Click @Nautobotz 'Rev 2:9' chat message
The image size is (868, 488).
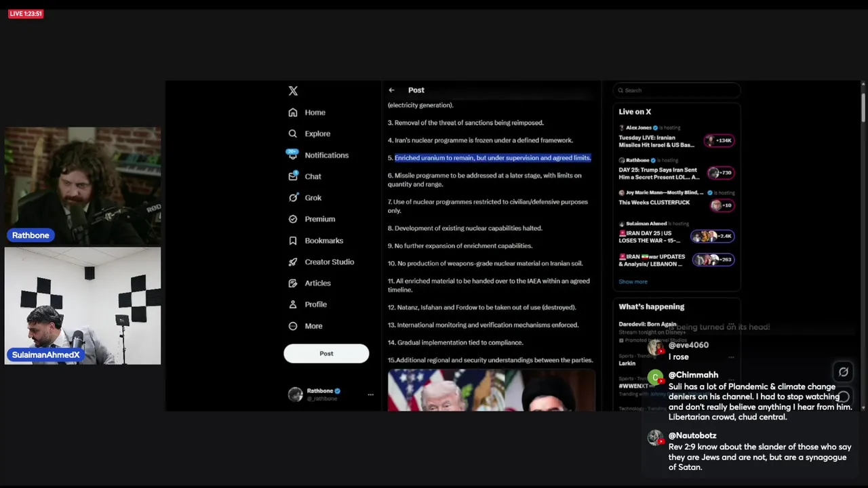coord(759,457)
